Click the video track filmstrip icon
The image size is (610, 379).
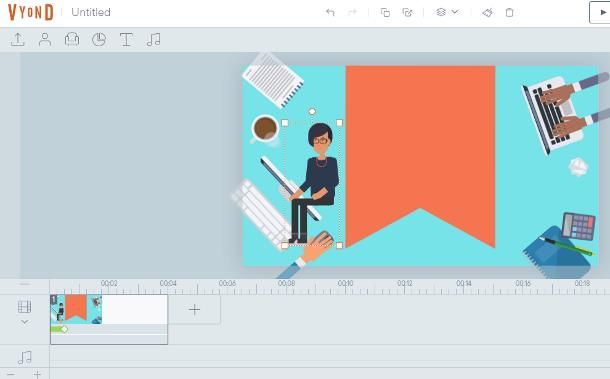[25, 307]
